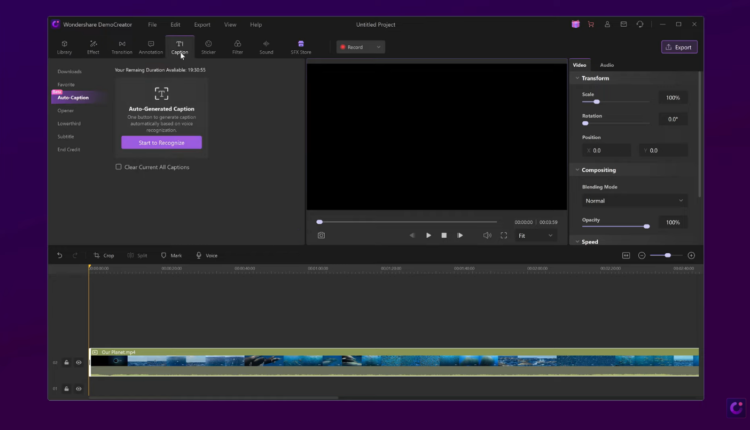Select the Split tool
This screenshot has height=430, width=750.
point(137,255)
